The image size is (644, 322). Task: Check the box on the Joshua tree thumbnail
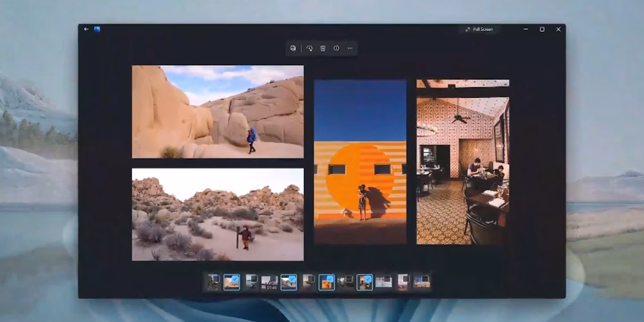[216, 278]
